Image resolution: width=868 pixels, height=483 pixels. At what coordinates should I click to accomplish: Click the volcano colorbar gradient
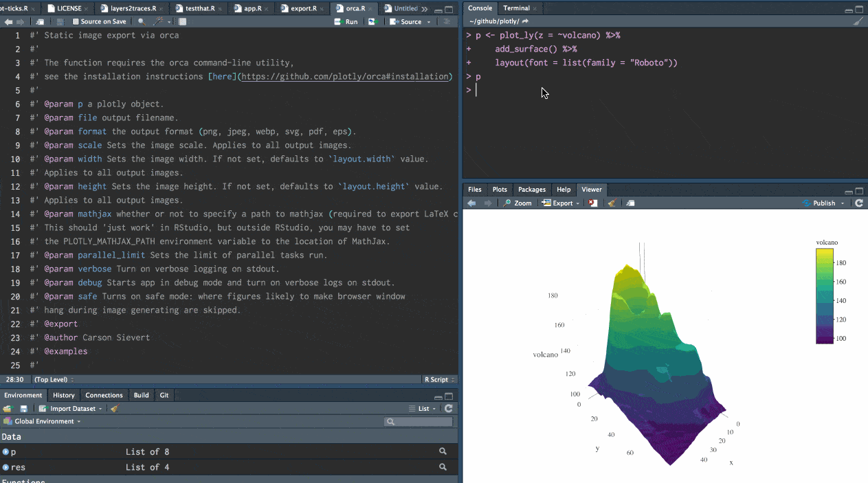824,296
